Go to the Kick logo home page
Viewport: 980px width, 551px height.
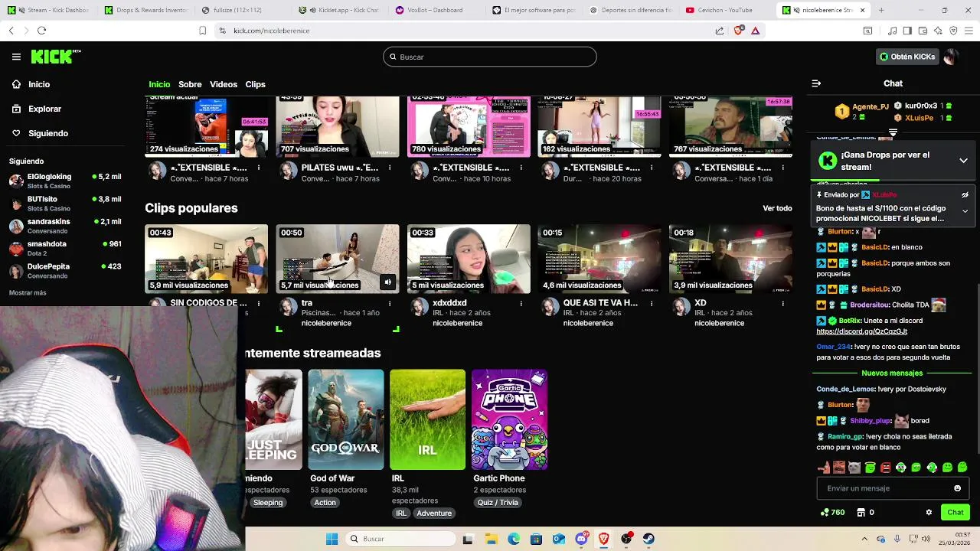[x=55, y=57]
